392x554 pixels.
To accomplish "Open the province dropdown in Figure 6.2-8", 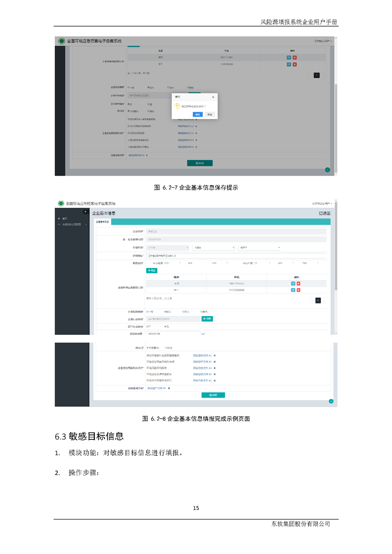I will 168,248.
